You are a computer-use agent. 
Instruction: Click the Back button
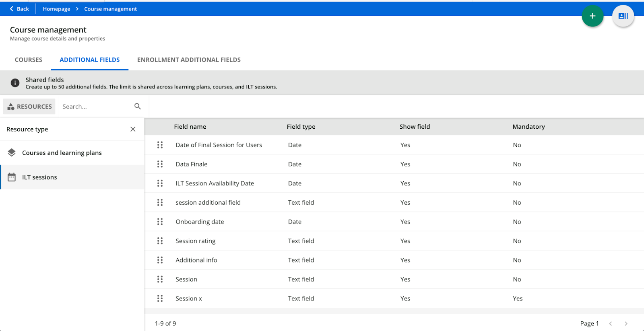[x=19, y=9]
